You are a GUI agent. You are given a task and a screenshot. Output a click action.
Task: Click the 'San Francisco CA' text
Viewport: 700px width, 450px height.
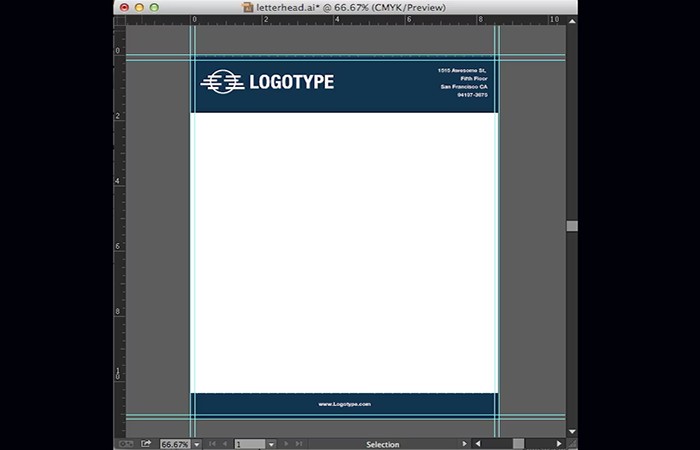(x=464, y=87)
